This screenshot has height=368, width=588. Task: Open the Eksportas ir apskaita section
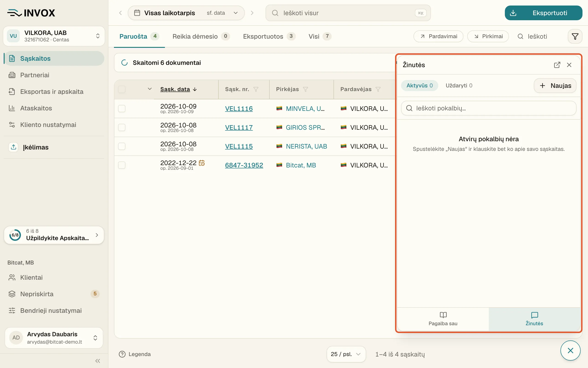54,92
